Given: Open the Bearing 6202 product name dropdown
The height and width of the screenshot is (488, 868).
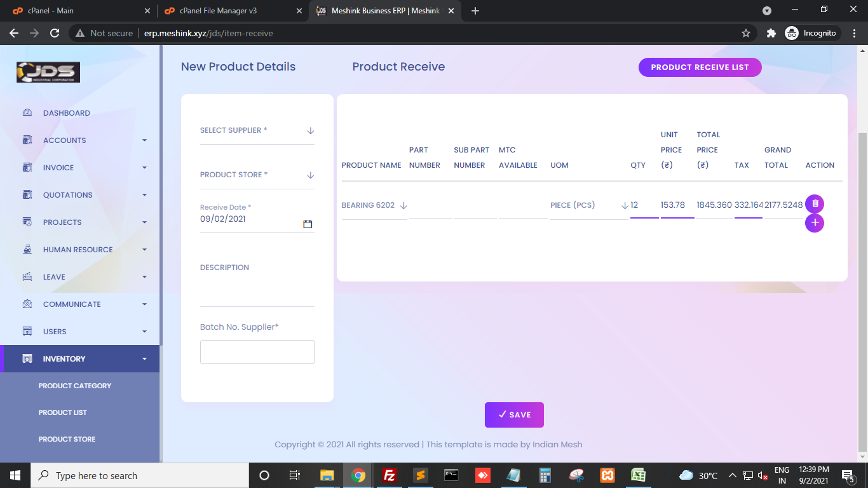Looking at the screenshot, I should [x=374, y=206].
